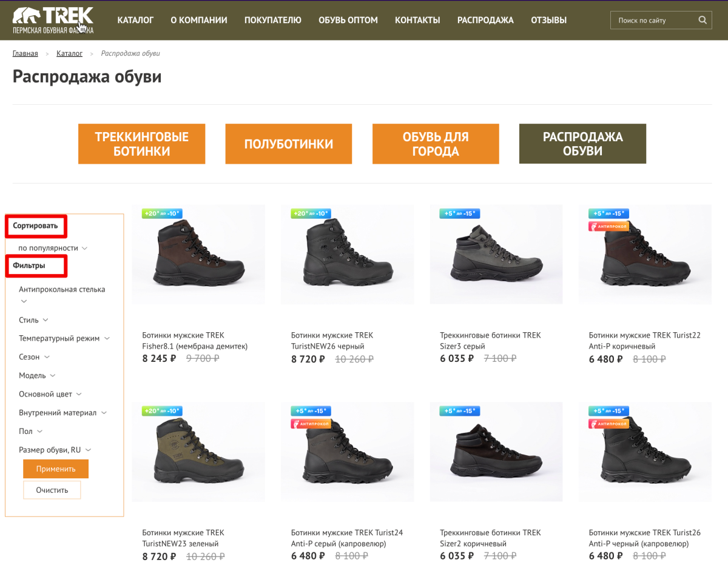
Task: Open the Turist22 Anti-P коричневый photo
Action: point(645,255)
